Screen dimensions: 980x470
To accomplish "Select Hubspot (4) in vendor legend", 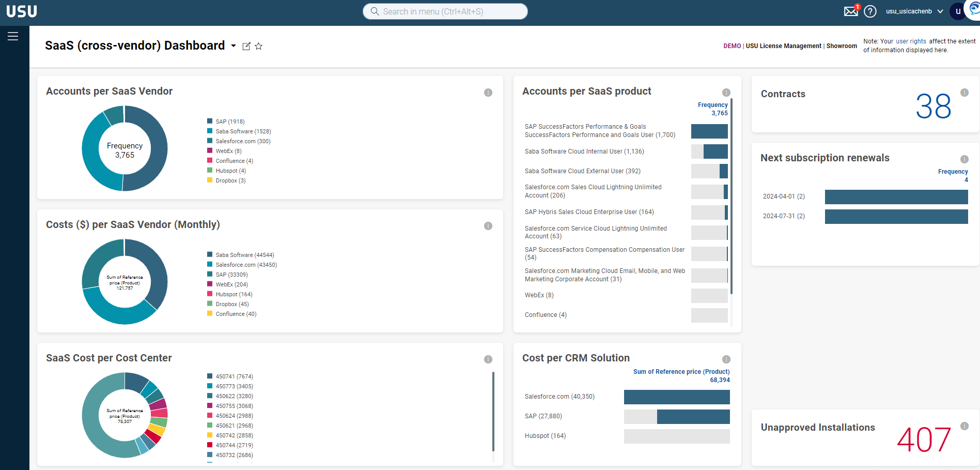I will click(x=231, y=171).
